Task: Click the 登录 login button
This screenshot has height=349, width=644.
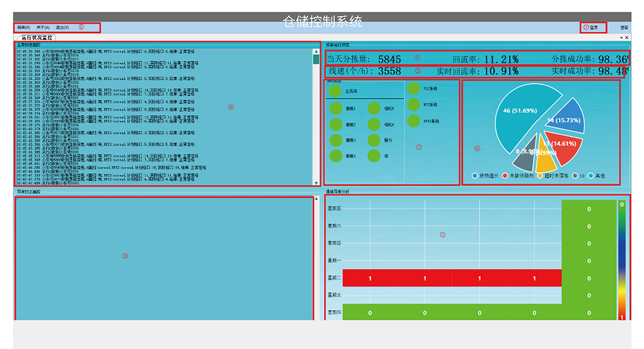Action: 593,27
